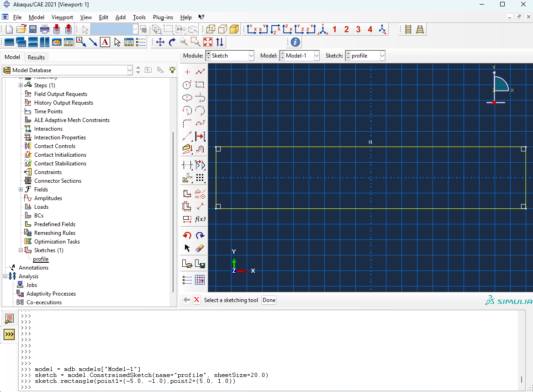This screenshot has height=392, width=533.
Task: Collapse the Sketches (1) tree node
Action: coord(21,250)
